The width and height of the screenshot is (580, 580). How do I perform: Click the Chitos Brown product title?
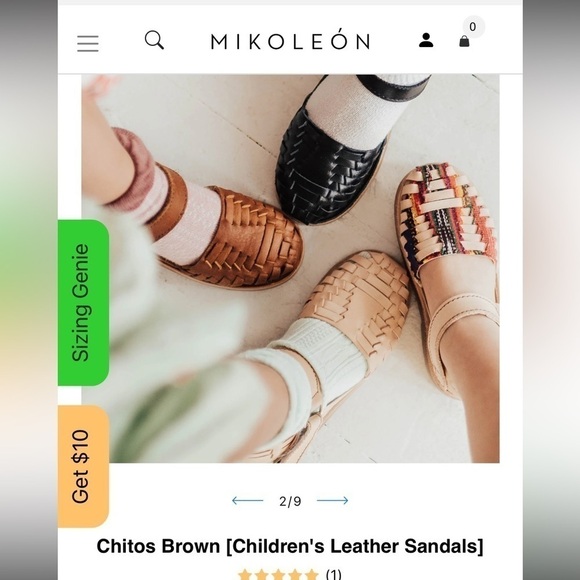[x=290, y=546]
